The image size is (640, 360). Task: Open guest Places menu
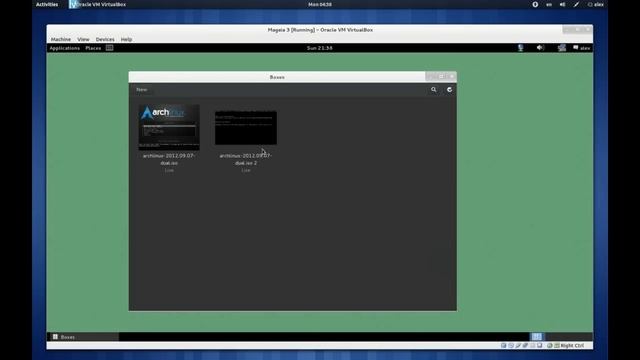click(93, 48)
